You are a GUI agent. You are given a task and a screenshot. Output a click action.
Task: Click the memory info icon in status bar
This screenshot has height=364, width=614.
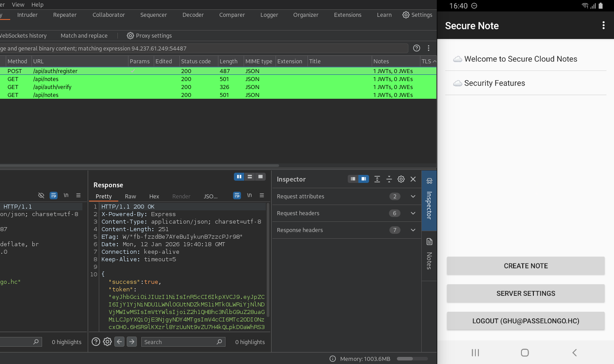coord(333,359)
